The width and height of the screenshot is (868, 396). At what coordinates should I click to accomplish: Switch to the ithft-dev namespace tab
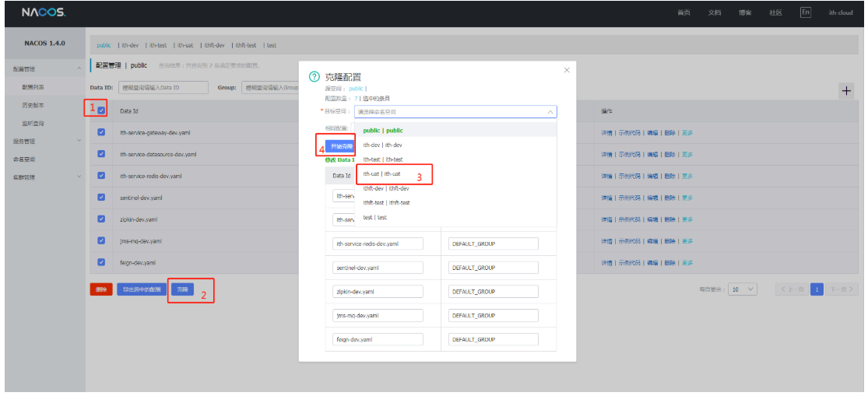click(x=214, y=45)
